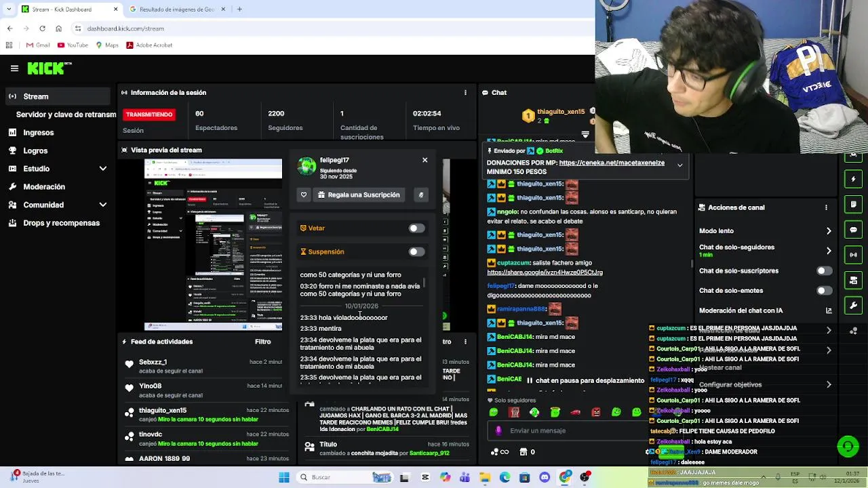Viewport: 868px width, 488px height.
Task: Click the broadcast signal icon in right toolbar
Action: pyautogui.click(x=853, y=255)
